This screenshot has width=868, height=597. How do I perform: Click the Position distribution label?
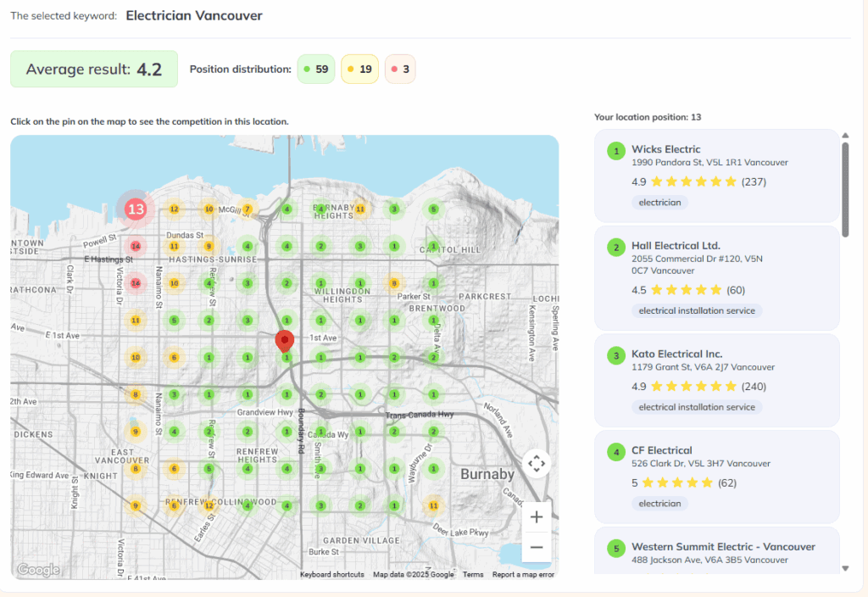pyautogui.click(x=240, y=70)
